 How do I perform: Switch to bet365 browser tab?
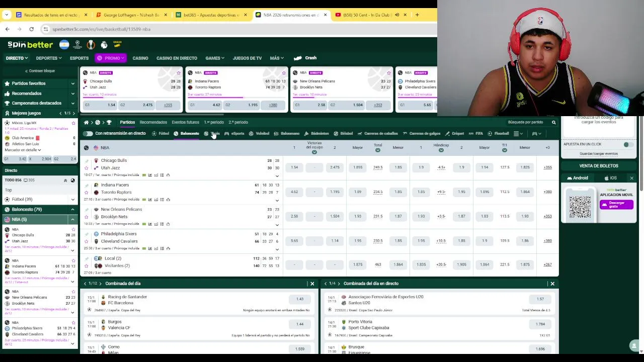tap(211, 15)
